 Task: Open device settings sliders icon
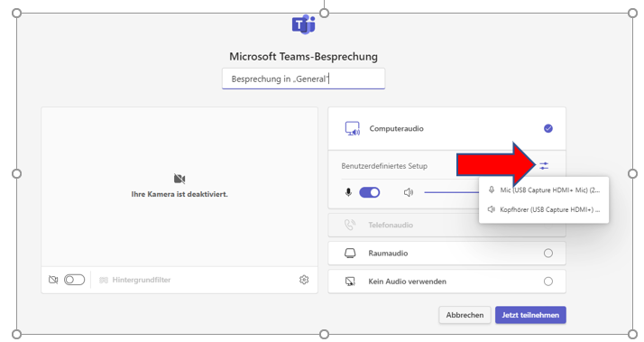click(544, 166)
